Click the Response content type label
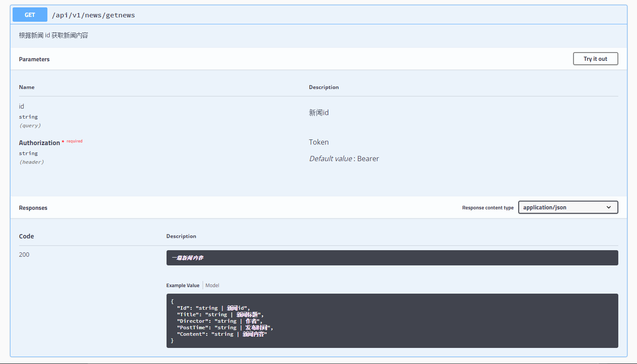Screen dimensions: 637x364 coord(488,208)
